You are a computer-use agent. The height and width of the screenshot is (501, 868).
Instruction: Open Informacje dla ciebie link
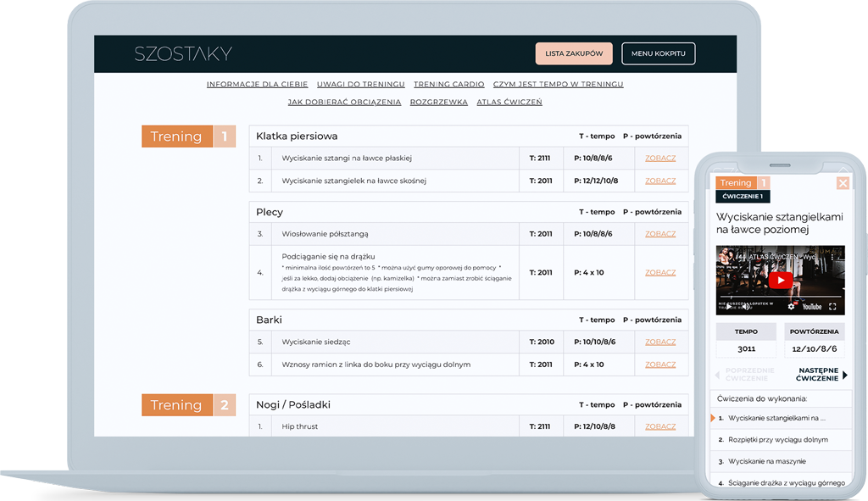[257, 85]
